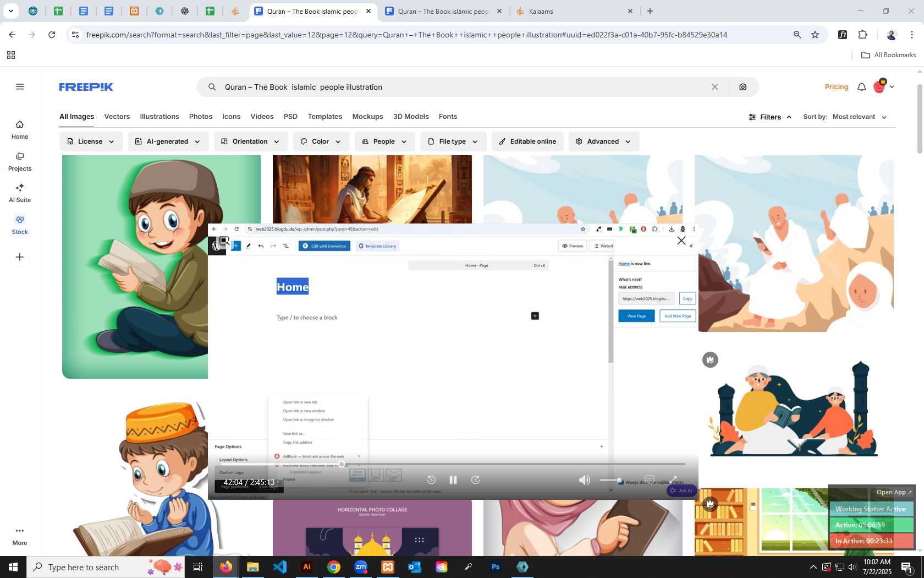Image resolution: width=924 pixels, height=578 pixels.
Task: Reload the browser page
Action: coord(52,35)
